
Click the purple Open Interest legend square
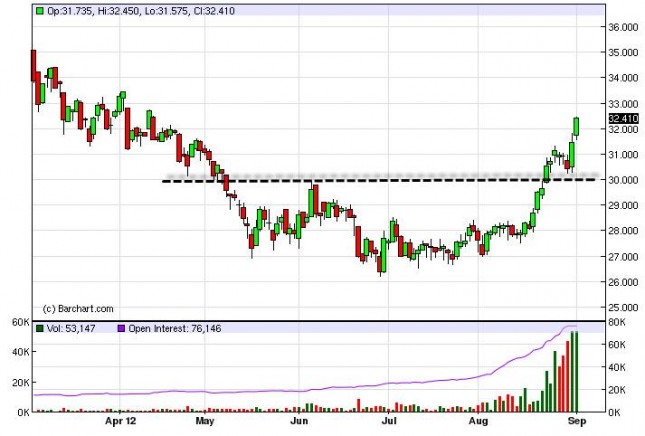tap(121, 328)
